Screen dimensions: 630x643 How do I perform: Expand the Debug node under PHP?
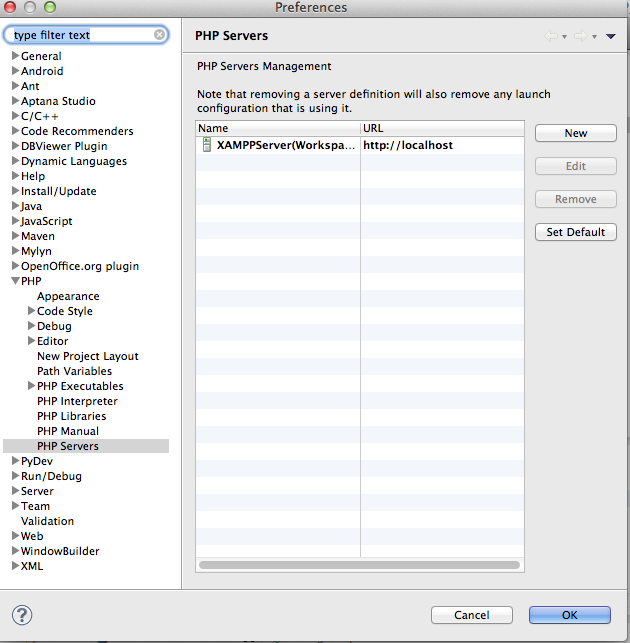click(x=31, y=326)
